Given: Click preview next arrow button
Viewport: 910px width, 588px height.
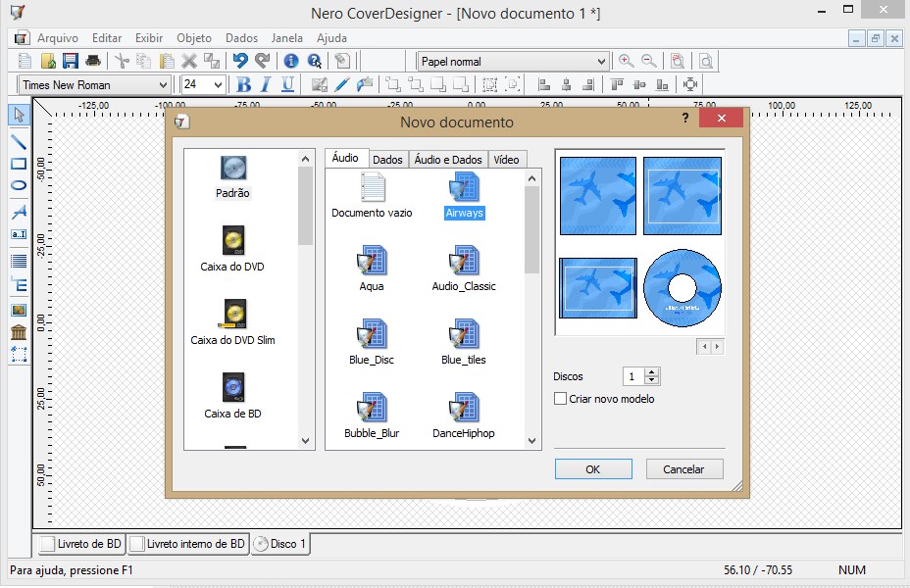Looking at the screenshot, I should click(718, 347).
